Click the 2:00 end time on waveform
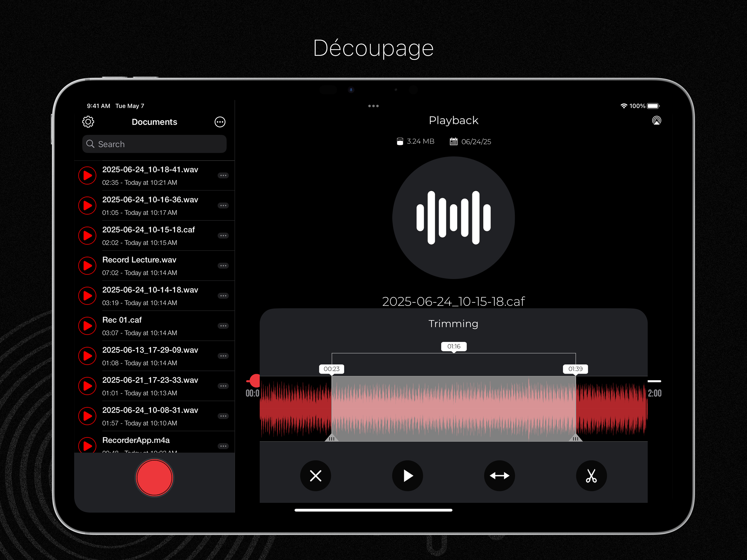 [x=655, y=393]
